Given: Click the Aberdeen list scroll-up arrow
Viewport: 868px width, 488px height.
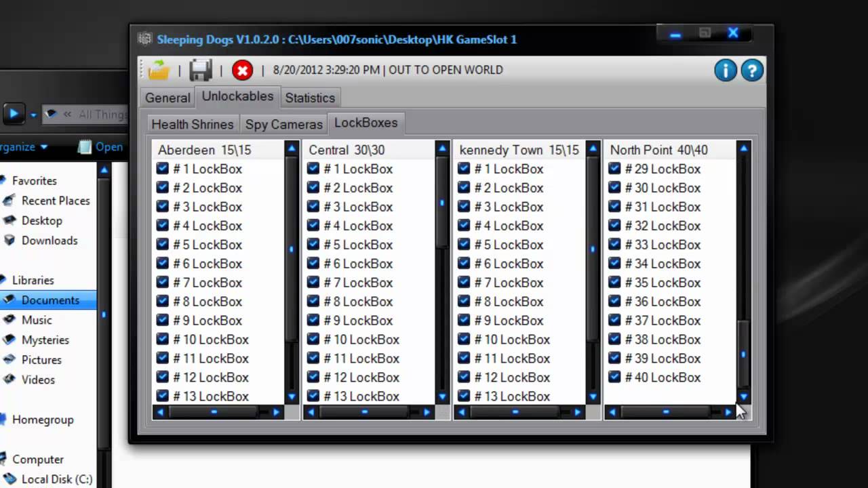Looking at the screenshot, I should [x=292, y=148].
